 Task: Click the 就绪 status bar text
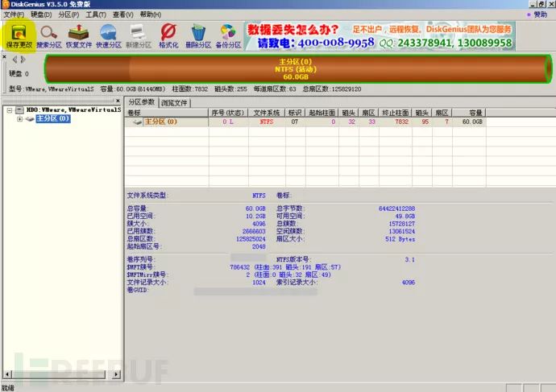tap(8, 388)
